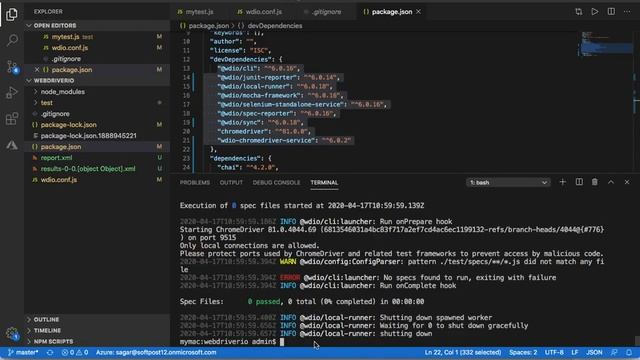Change language mode JSON in status bar
The height and width of the screenshot is (360, 640).
[x=594, y=352]
